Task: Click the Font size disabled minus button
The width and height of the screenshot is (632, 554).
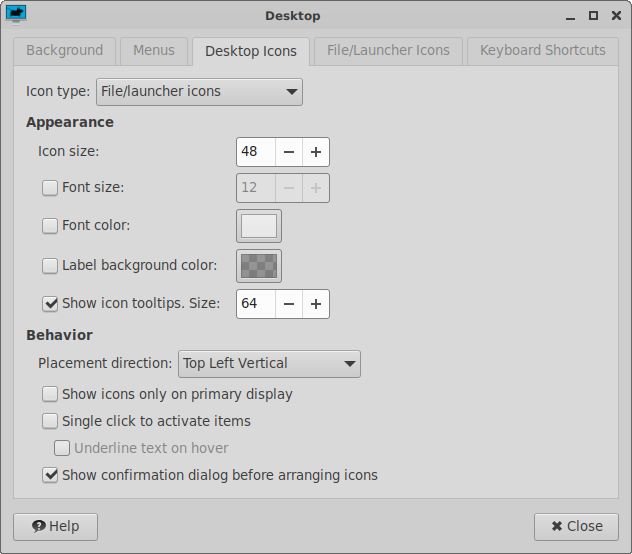Action: pyautogui.click(x=289, y=188)
